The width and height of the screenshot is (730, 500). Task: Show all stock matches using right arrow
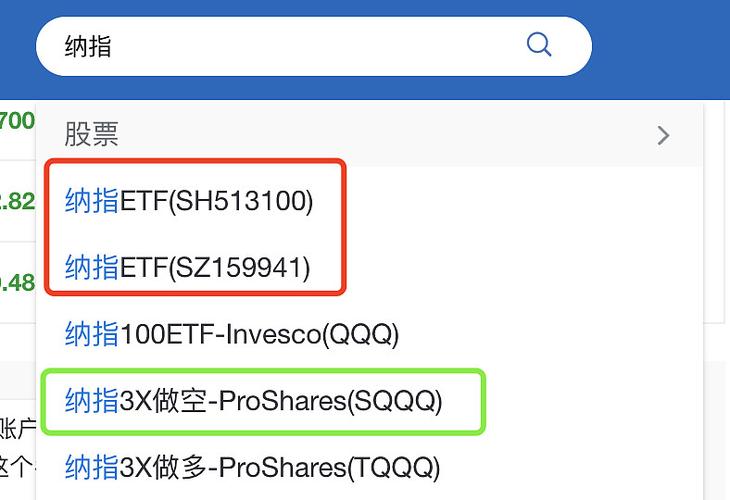tap(663, 135)
